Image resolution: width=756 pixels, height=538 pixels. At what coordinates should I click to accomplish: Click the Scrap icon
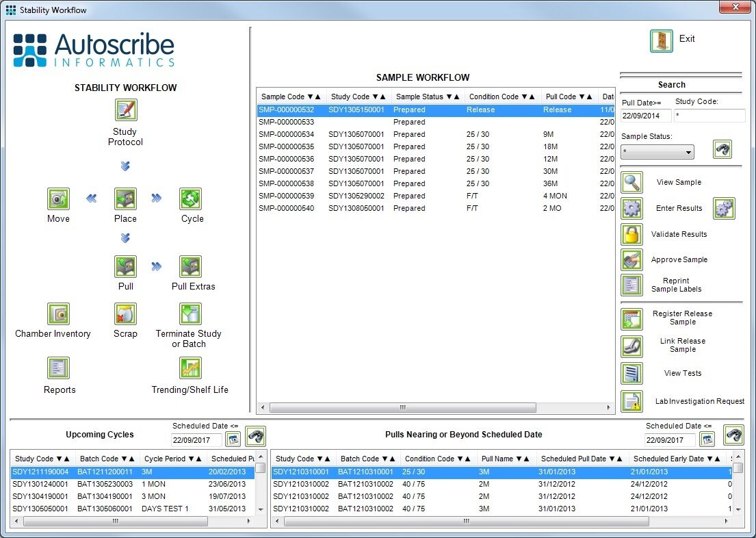125,313
